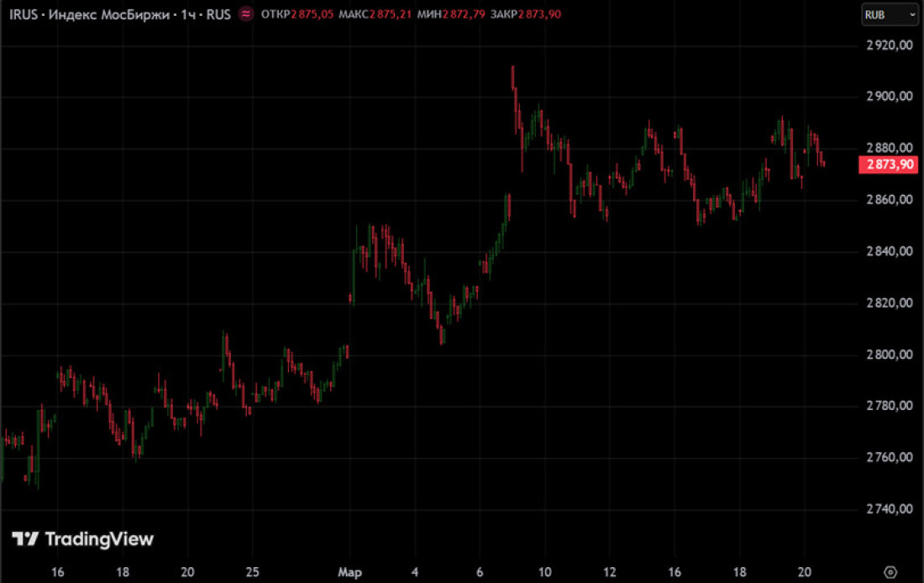Open the RUB currency dropdown
Image resolution: width=924 pixels, height=583 pixels.
click(x=890, y=15)
